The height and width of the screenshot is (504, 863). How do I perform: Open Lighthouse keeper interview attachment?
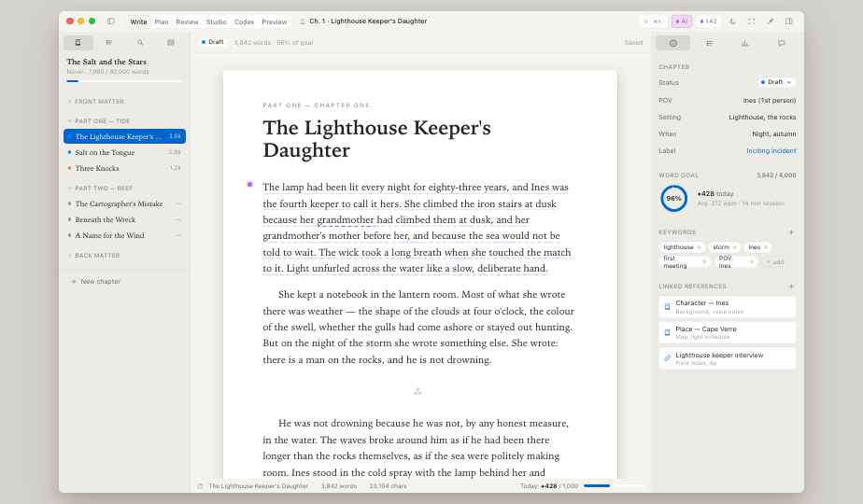click(727, 358)
